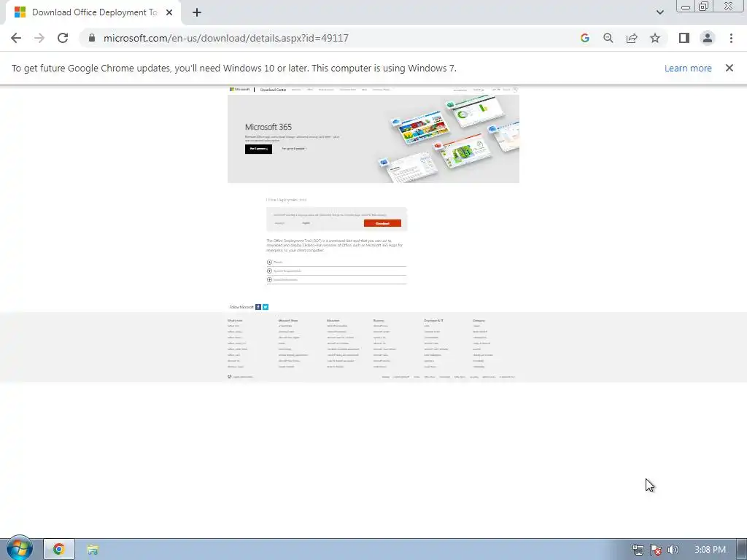Open Microsoft's Twitter page icon
The width and height of the screenshot is (747, 560).
point(266,307)
